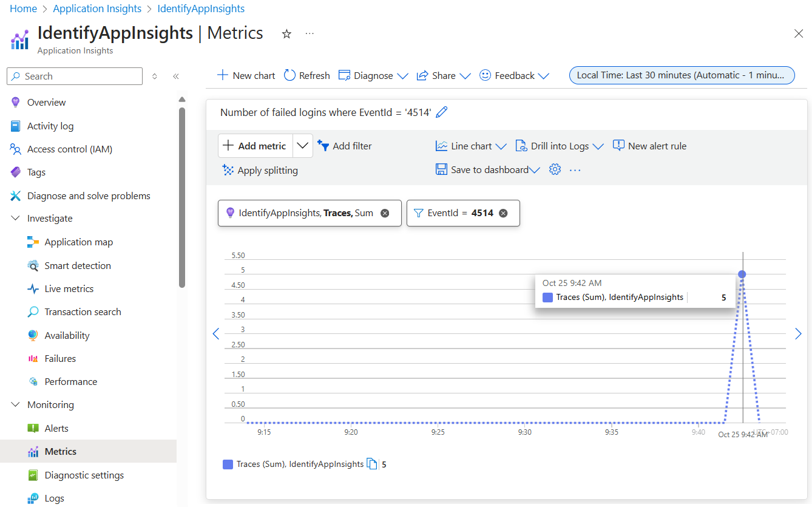812x507 pixels.
Task: Click Add metric button
Action: pyautogui.click(x=255, y=146)
